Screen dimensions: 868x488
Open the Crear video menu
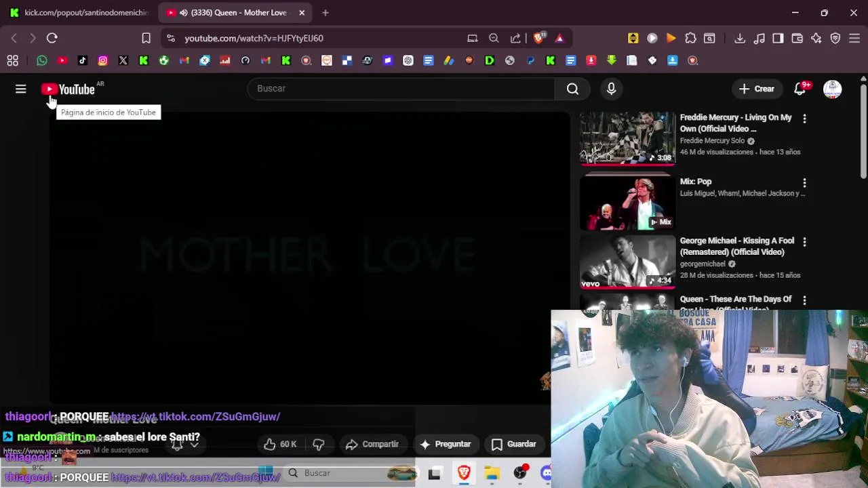(x=756, y=89)
